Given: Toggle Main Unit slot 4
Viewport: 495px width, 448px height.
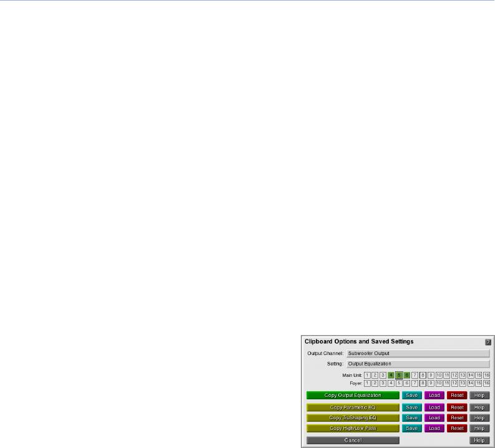Looking at the screenshot, I should [x=391, y=375].
